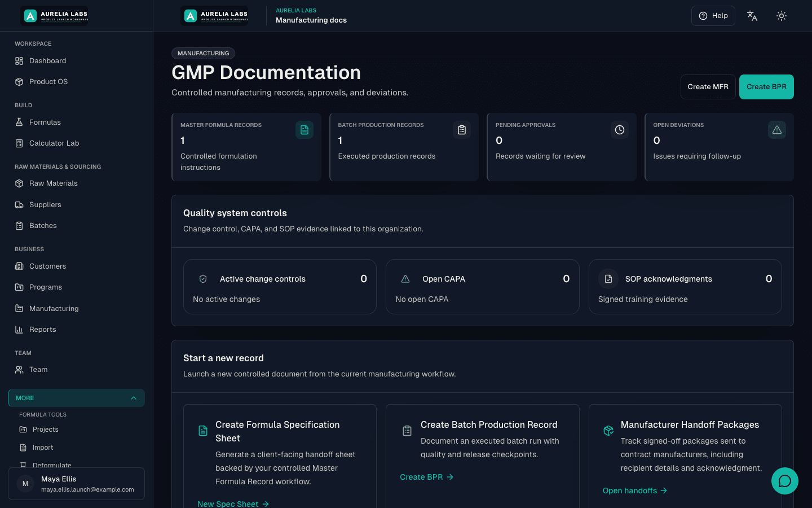Click the Formulas flask icon
812x508 pixels.
point(19,122)
